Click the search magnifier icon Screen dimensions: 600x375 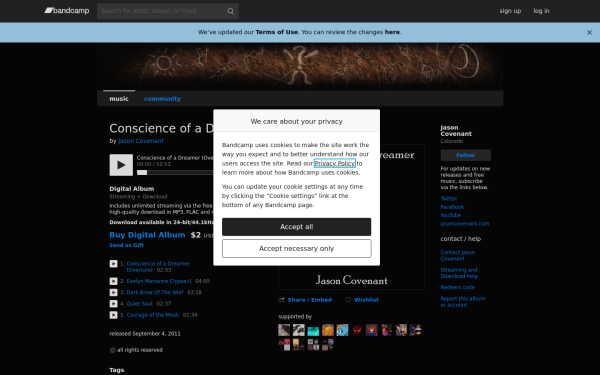tap(230, 11)
